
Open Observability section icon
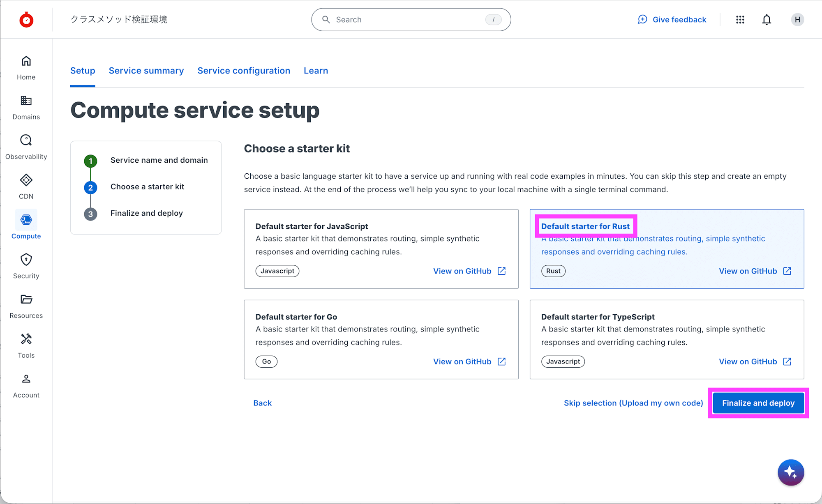[26, 140]
